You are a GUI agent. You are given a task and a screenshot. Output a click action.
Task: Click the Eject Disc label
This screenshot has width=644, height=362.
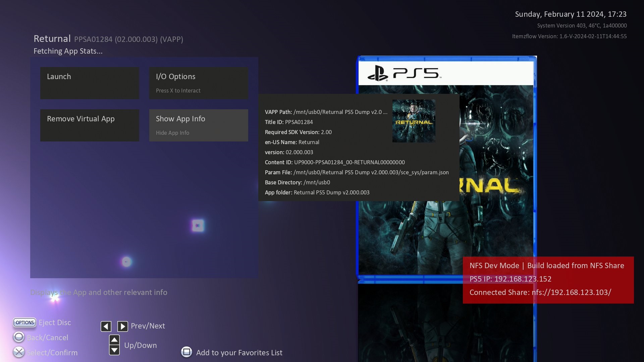[55, 322]
